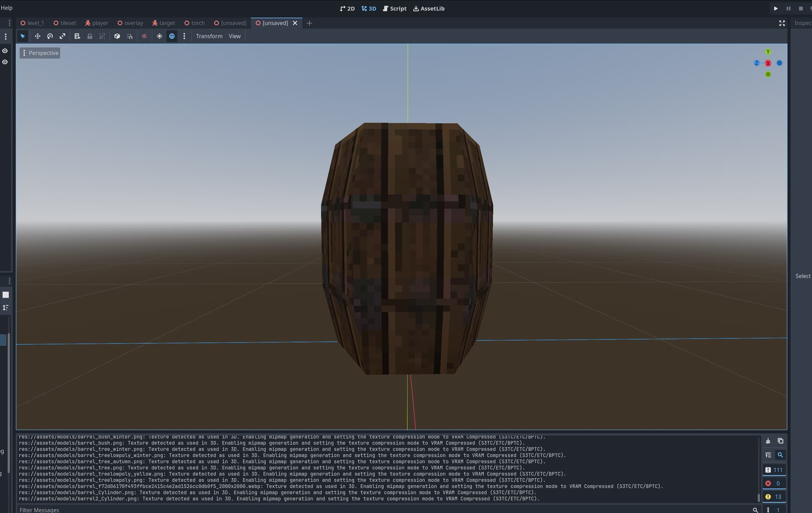Toggle output search bar magnifier icon
This screenshot has width=812, height=513.
780,455
